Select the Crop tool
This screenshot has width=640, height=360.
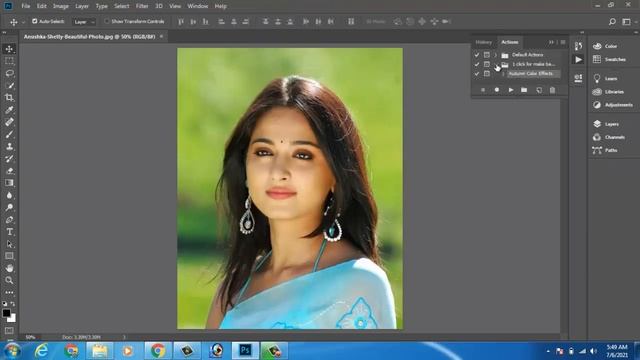pos(9,98)
